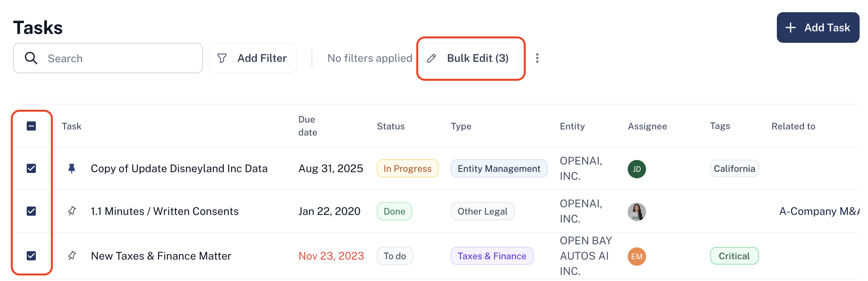Image resolution: width=868 pixels, height=281 pixels.
Task: Open the To do status selector
Action: [395, 256]
